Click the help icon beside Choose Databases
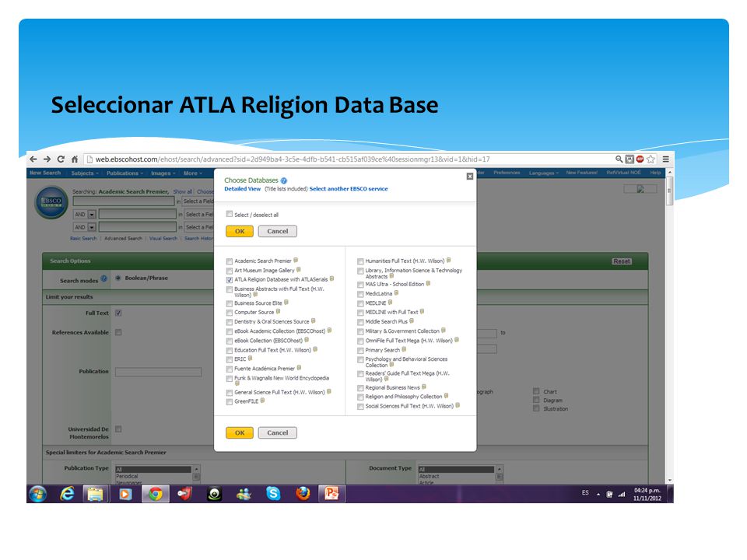The height and width of the screenshot is (560, 747). [x=284, y=180]
